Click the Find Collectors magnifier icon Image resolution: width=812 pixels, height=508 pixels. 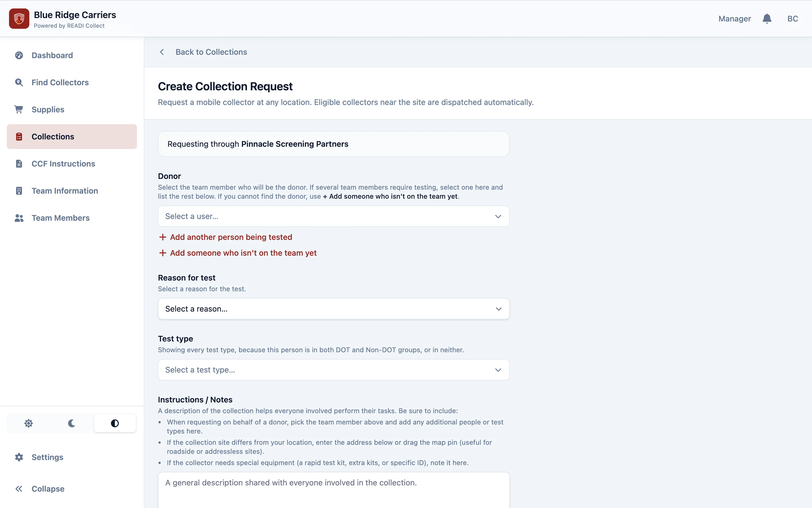pos(19,82)
